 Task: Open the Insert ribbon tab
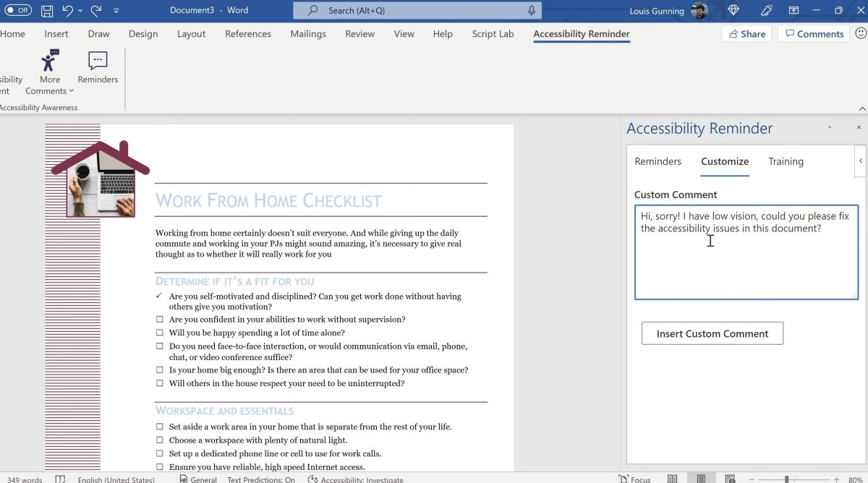click(x=56, y=34)
